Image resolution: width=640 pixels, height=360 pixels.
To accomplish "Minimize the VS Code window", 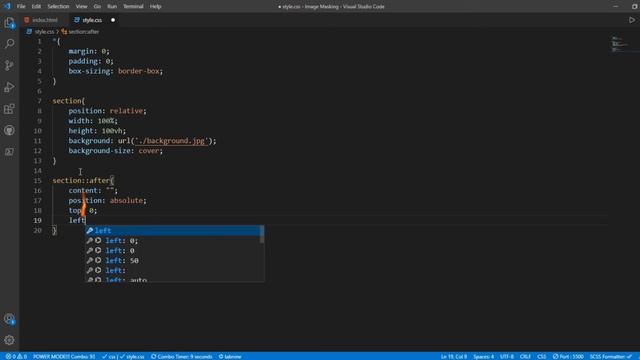I will [x=616, y=7].
